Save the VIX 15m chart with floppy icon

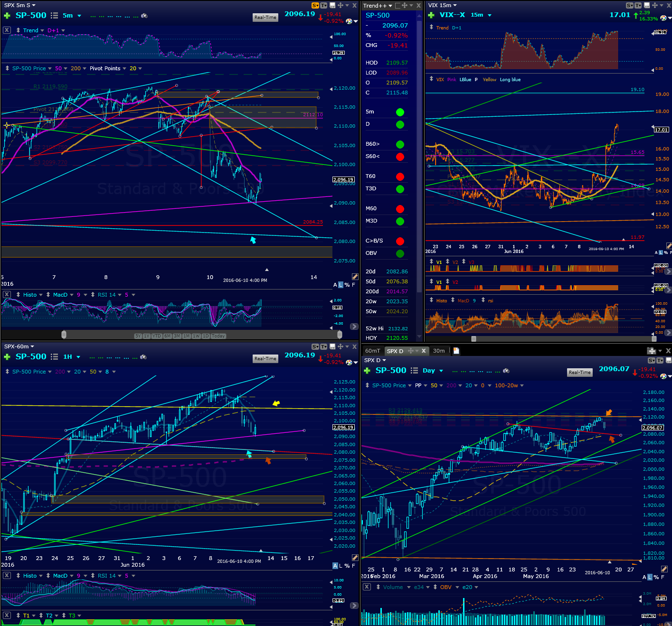click(646, 5)
